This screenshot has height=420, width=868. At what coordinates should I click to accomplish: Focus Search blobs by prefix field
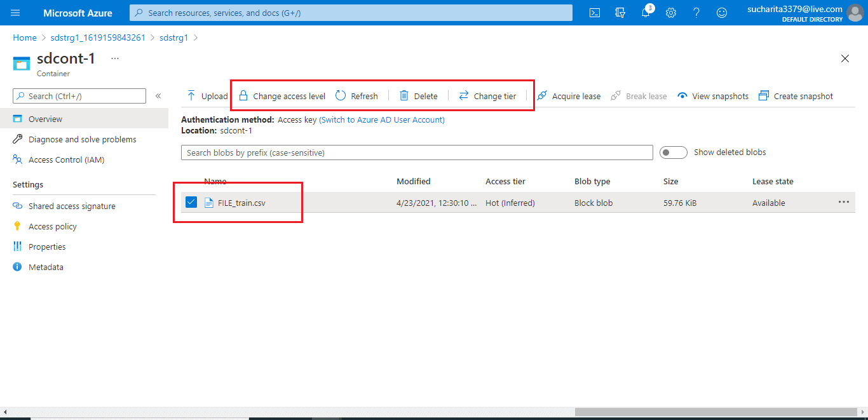pyautogui.click(x=417, y=152)
